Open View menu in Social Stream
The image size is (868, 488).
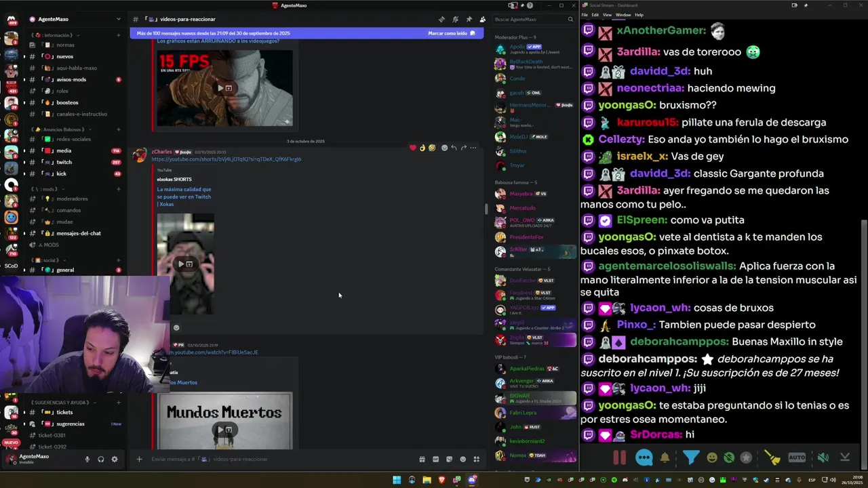[607, 15]
